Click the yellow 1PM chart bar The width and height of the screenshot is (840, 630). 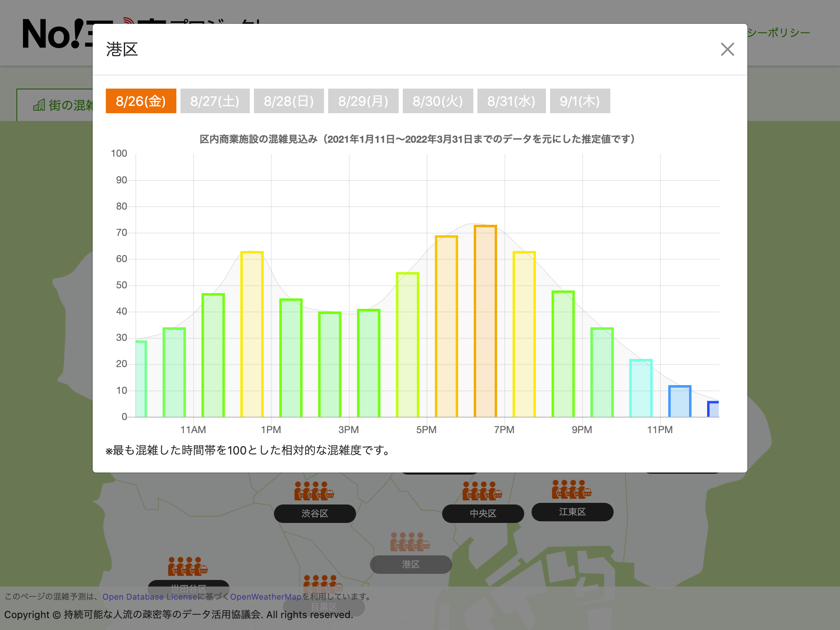point(252,334)
